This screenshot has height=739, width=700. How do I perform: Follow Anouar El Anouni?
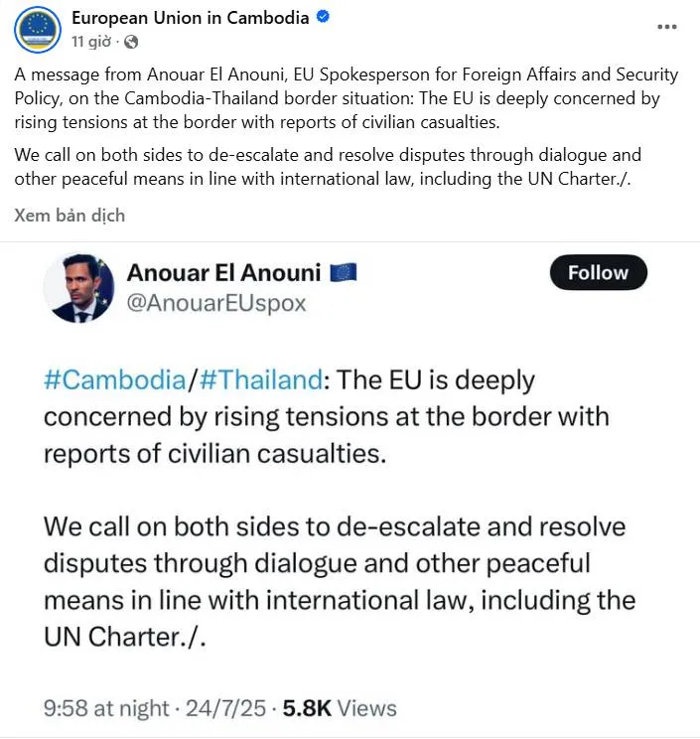point(599,272)
